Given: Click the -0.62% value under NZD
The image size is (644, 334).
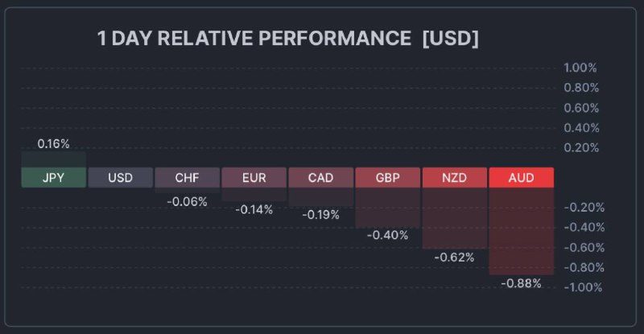Looking at the screenshot, I should tap(454, 258).
